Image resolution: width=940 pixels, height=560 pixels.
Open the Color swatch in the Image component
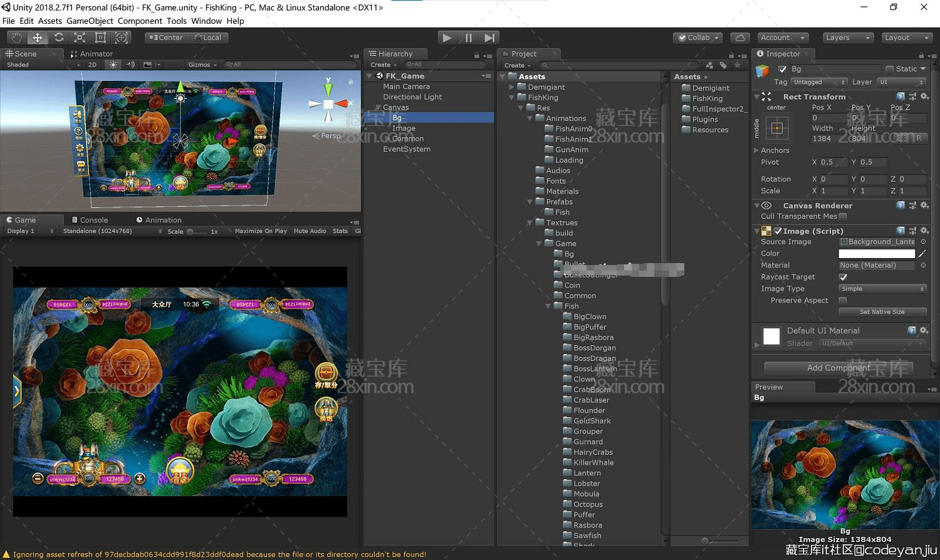pos(876,253)
